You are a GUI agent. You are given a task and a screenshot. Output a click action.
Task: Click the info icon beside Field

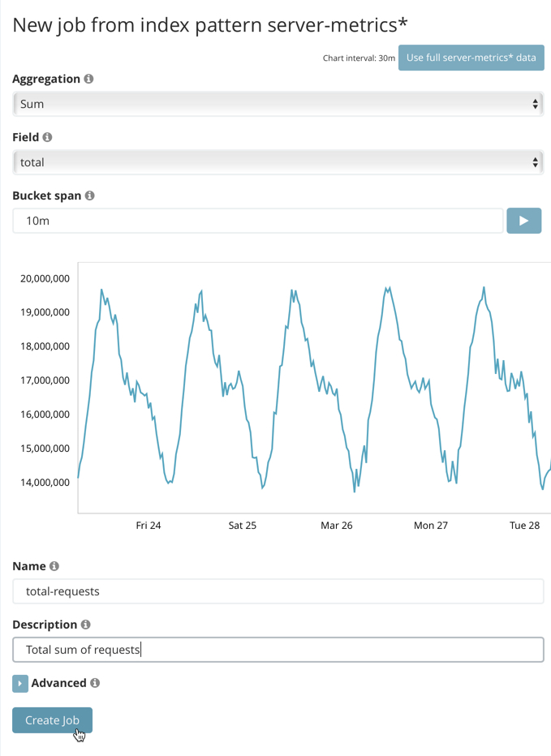[x=45, y=137]
